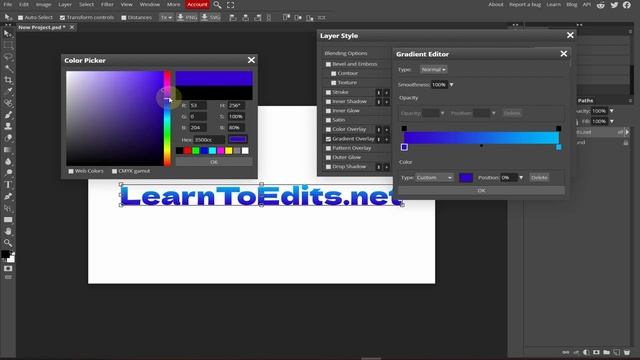The image size is (640, 360).
Task: Toggle the Transform controls checkbox
Action: tap(62, 18)
